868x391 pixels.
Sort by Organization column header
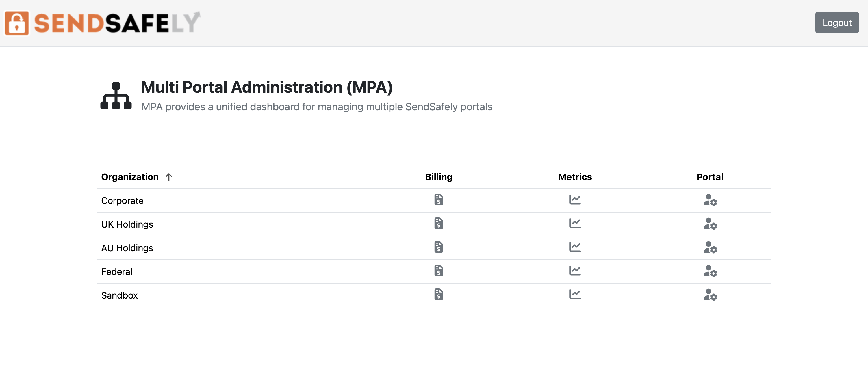[130, 177]
